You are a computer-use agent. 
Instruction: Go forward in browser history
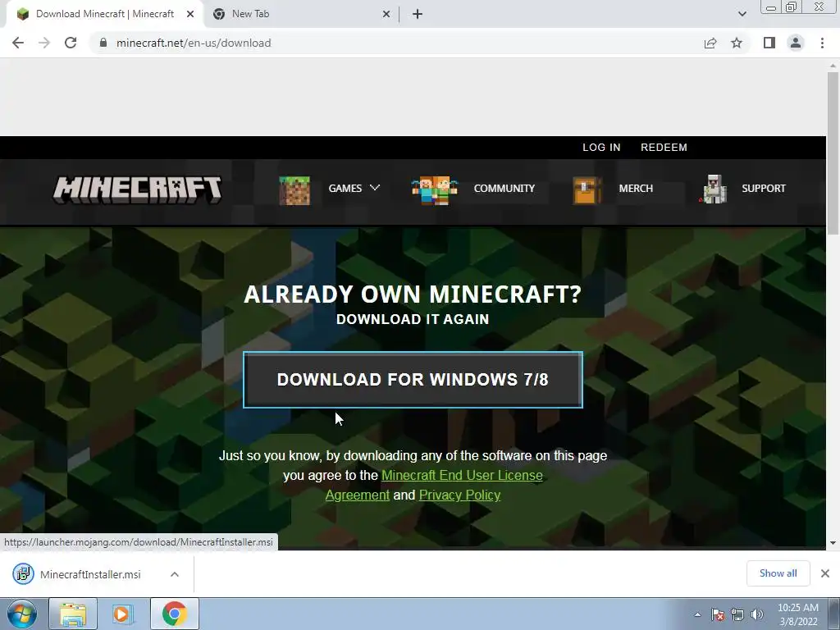pyautogui.click(x=44, y=43)
